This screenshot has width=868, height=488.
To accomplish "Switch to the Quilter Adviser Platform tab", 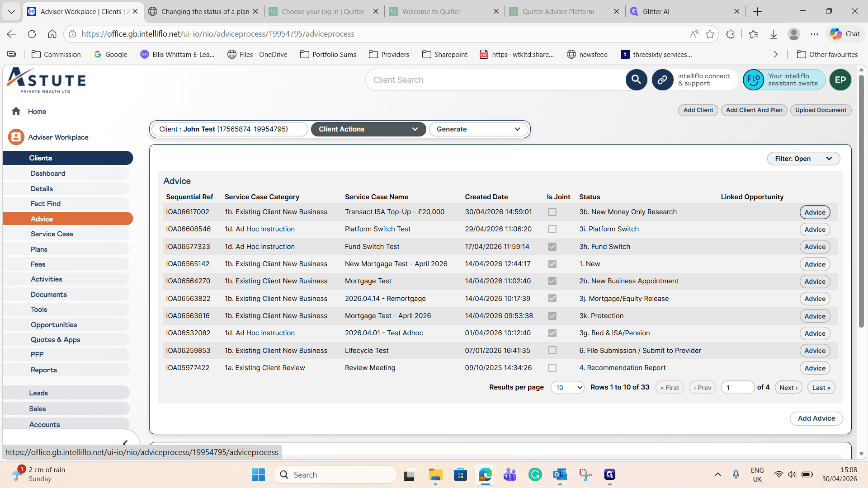I will click(x=558, y=11).
